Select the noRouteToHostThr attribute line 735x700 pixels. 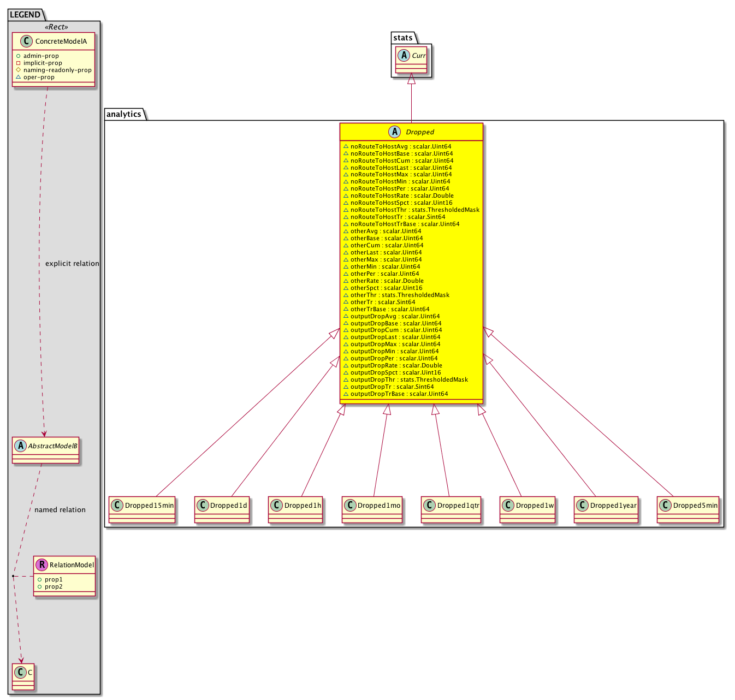pyautogui.click(x=414, y=210)
